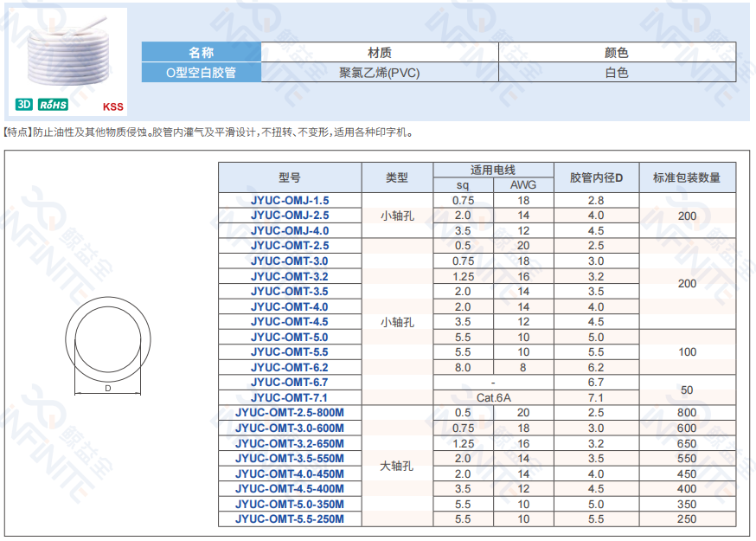Click the 标准包装数量 column header
The height and width of the screenshot is (541, 756).
(687, 177)
